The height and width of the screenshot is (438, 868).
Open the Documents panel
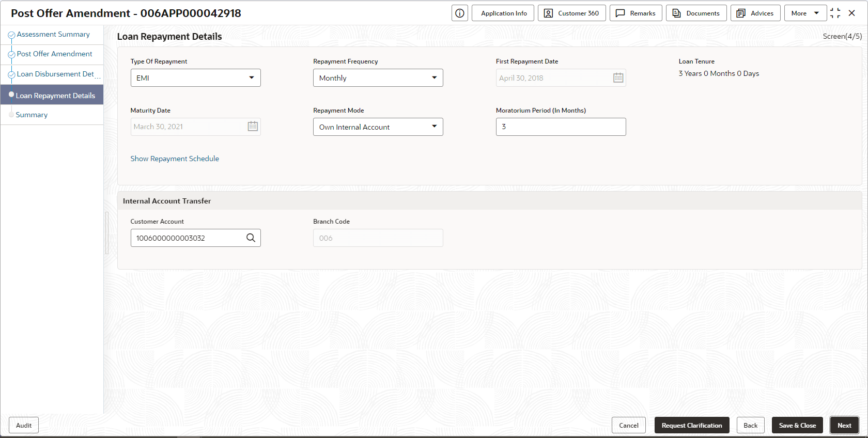tap(696, 13)
